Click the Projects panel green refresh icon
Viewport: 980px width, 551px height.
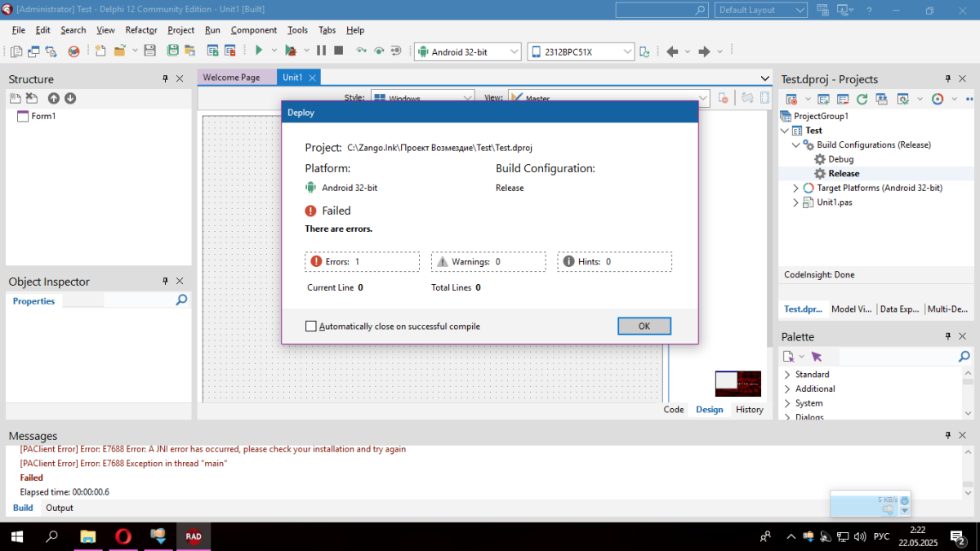point(862,99)
